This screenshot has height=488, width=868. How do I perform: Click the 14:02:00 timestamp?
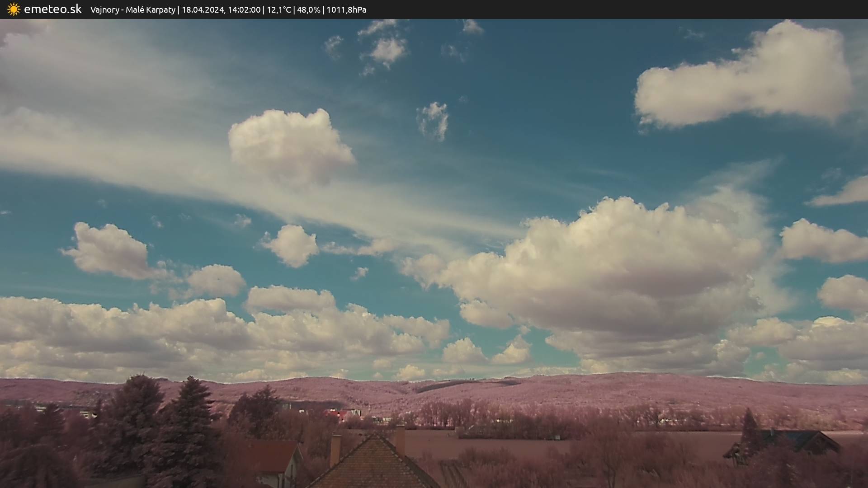tap(244, 9)
